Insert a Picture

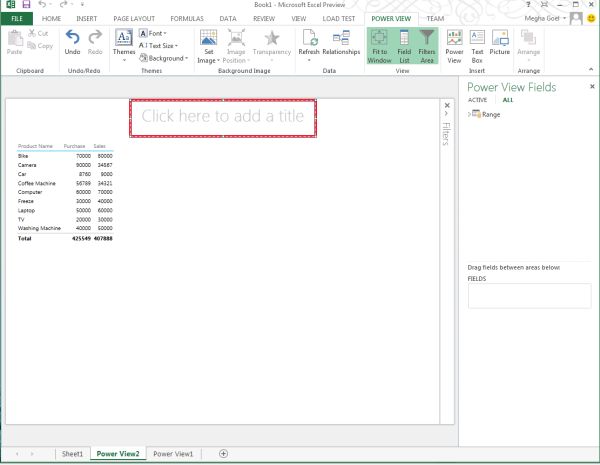(x=500, y=42)
